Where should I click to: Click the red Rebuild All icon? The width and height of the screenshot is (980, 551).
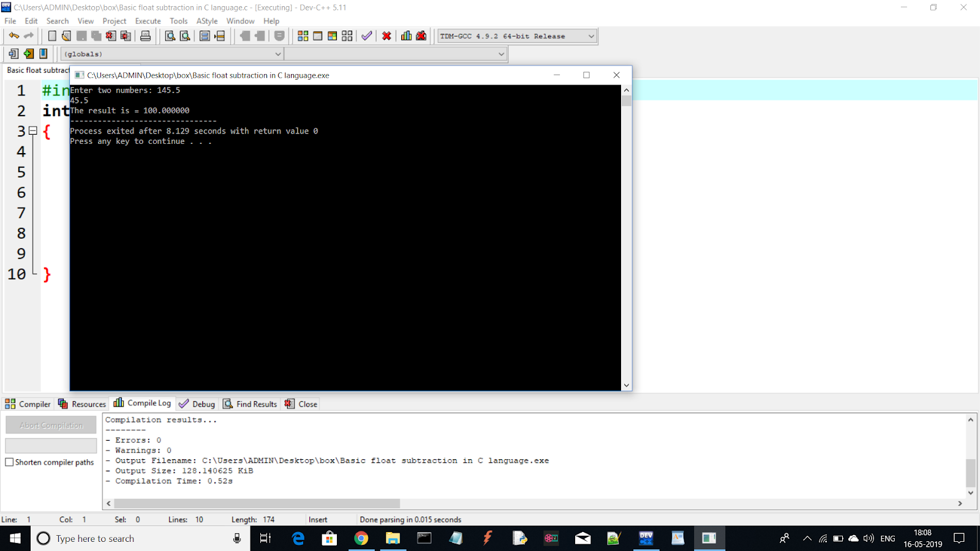386,36
